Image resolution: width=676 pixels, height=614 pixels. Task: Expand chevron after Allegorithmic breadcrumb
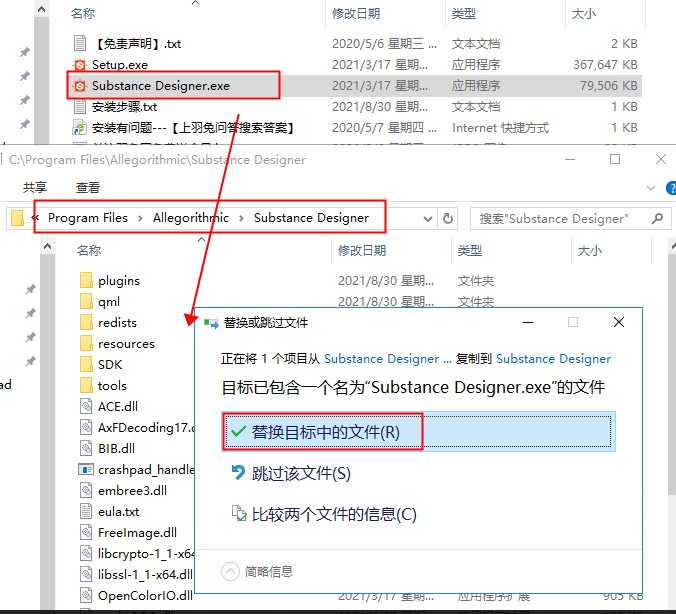click(x=241, y=218)
